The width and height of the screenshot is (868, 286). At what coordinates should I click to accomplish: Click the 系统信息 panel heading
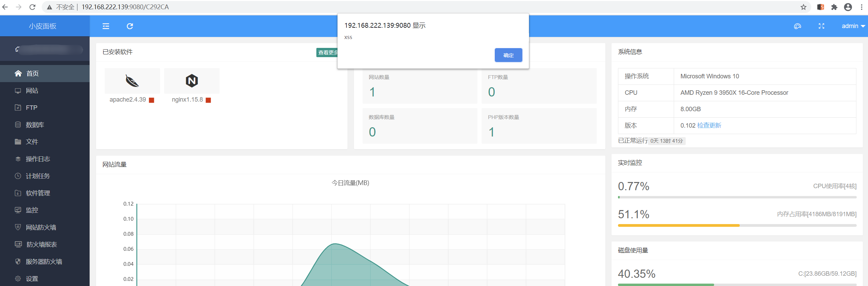(630, 52)
